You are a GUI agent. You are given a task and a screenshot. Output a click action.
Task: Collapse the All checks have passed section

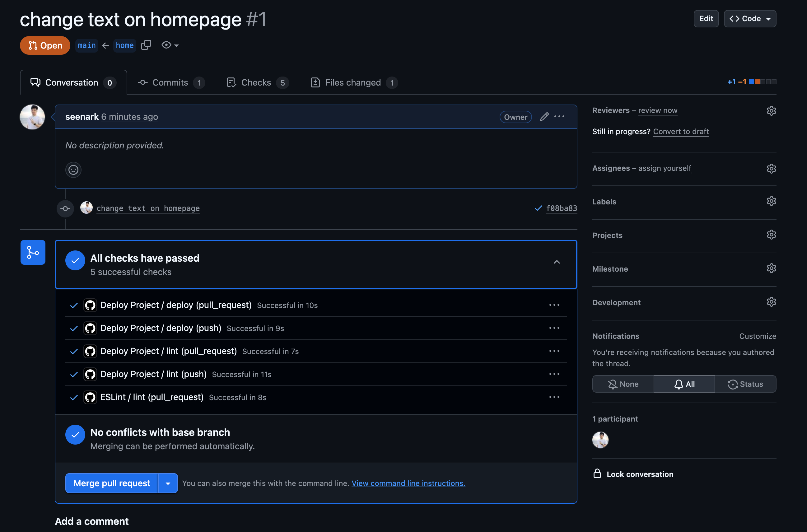click(557, 262)
